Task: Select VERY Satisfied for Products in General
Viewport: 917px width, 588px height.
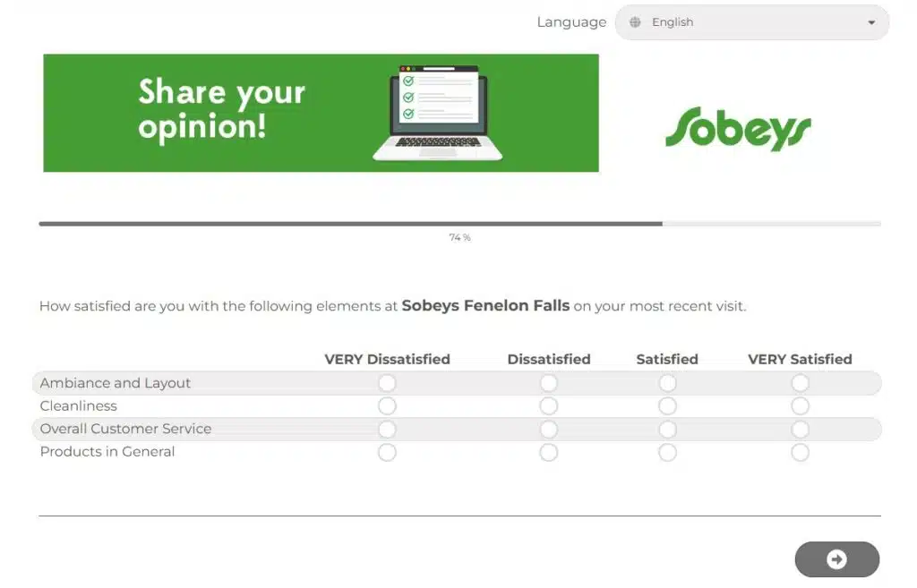Action: [x=800, y=452]
